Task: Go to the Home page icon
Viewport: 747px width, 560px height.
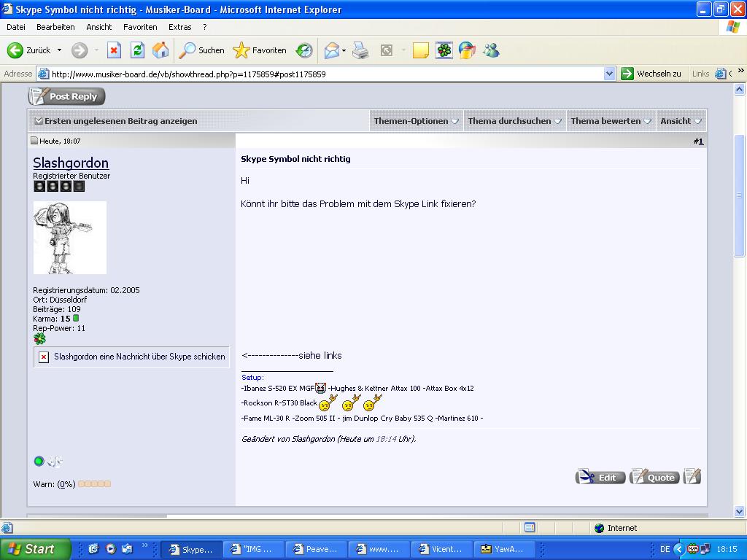Action: pyautogui.click(x=160, y=50)
